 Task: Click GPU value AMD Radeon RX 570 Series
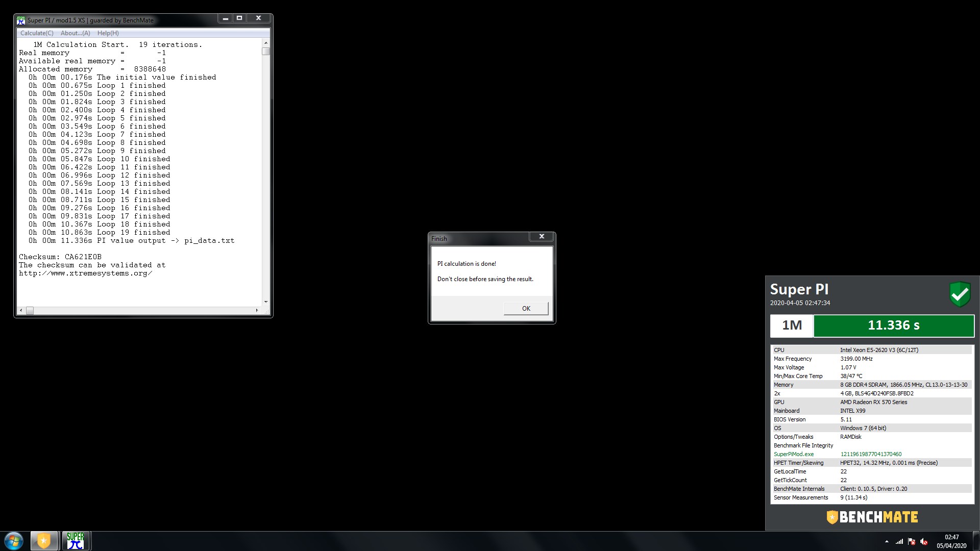pyautogui.click(x=874, y=402)
